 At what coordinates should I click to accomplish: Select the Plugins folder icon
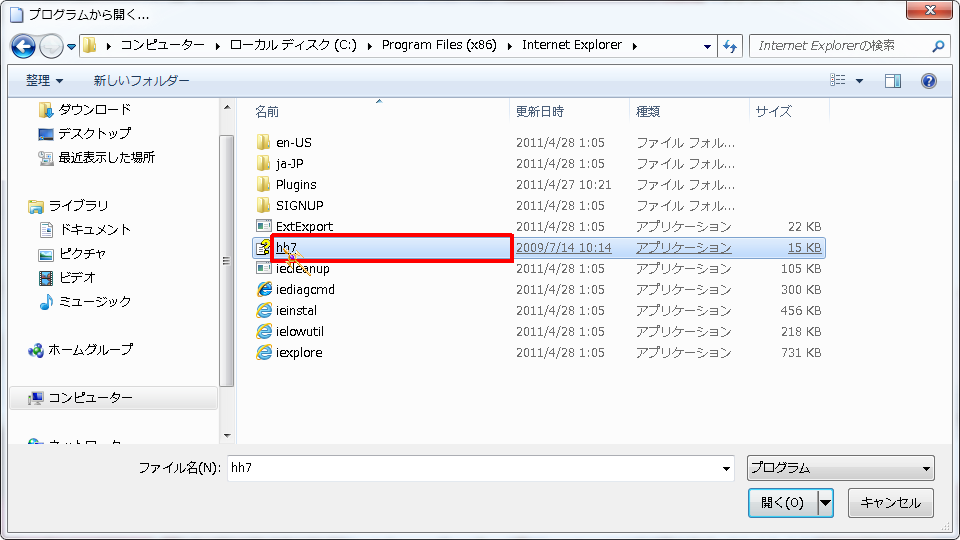(263, 184)
